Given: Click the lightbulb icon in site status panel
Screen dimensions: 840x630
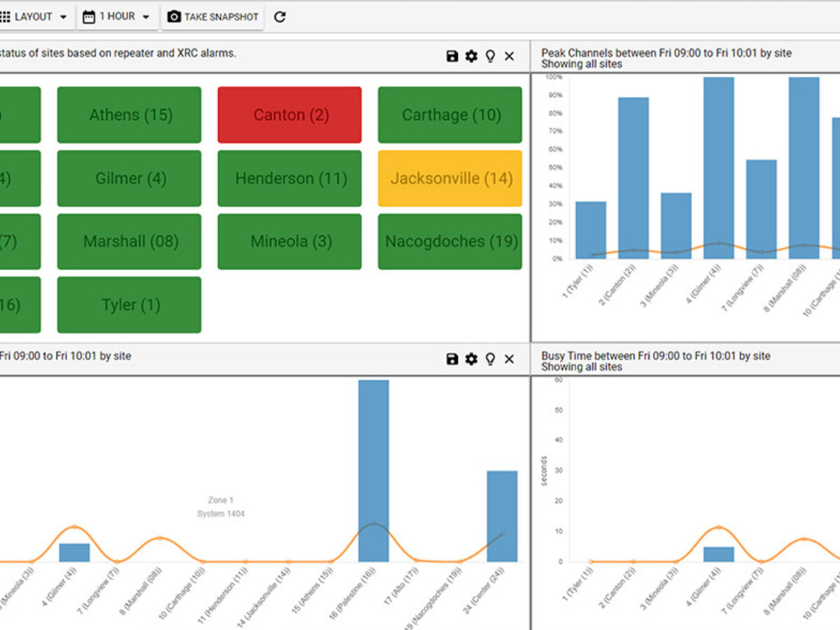Looking at the screenshot, I should click(x=490, y=56).
